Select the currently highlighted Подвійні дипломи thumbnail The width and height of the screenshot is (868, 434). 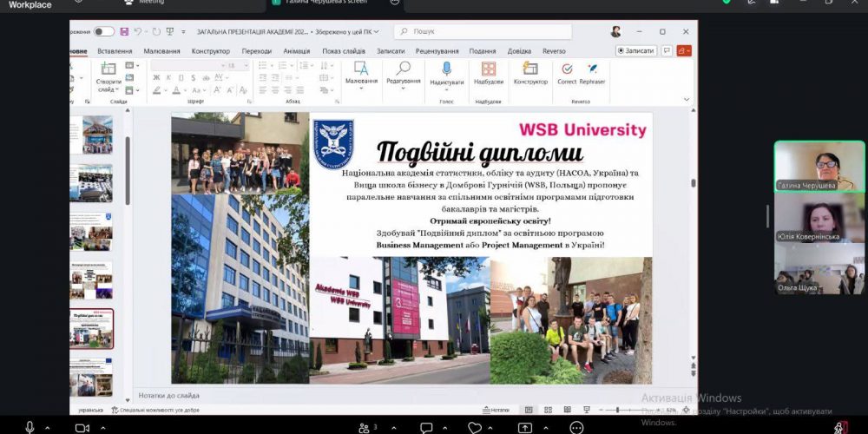tap(92, 329)
